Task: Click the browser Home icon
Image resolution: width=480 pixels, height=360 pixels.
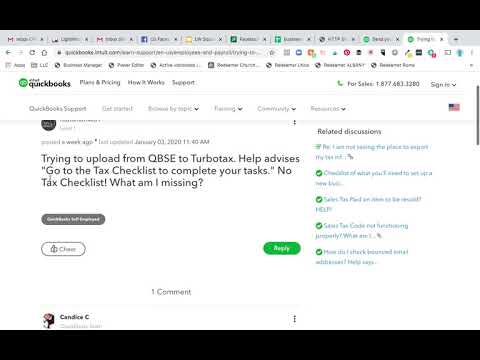Action: (44, 53)
